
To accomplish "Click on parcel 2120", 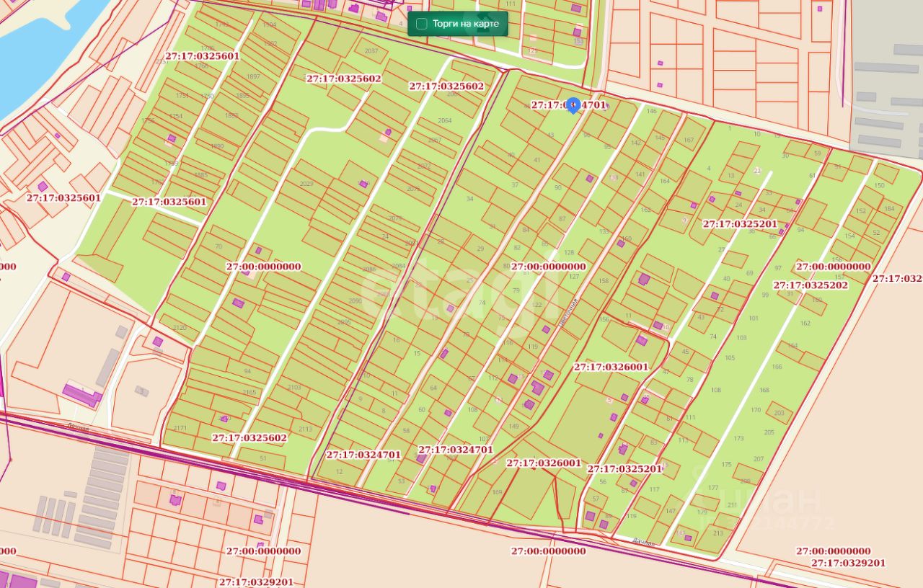I will click(x=180, y=328).
